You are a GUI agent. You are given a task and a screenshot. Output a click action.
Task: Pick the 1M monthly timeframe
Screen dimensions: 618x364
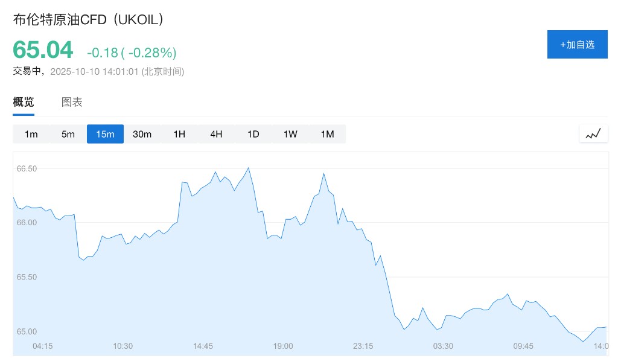[327, 134]
